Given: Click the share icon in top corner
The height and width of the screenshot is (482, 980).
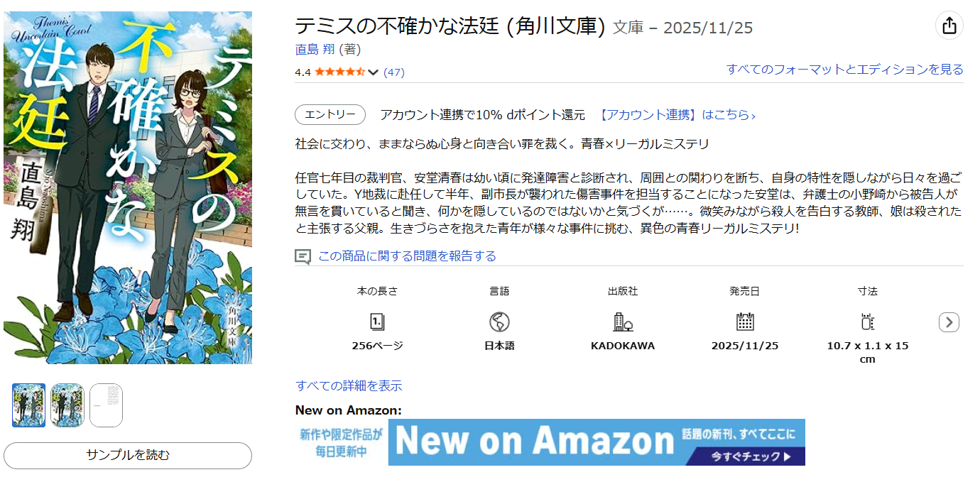Looking at the screenshot, I should [949, 26].
